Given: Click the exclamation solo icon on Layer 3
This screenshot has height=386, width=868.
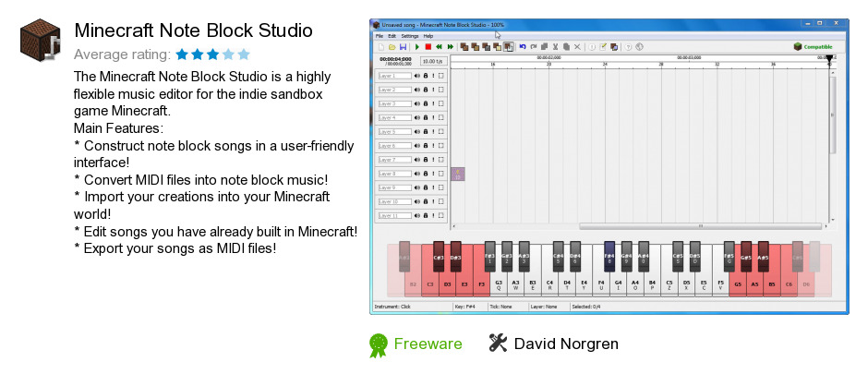Looking at the screenshot, I should [433, 103].
